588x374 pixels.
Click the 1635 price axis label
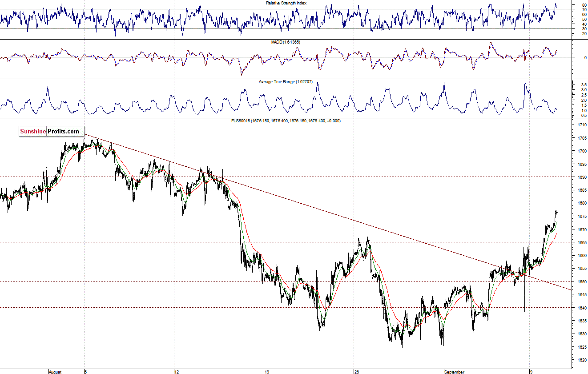point(582,321)
